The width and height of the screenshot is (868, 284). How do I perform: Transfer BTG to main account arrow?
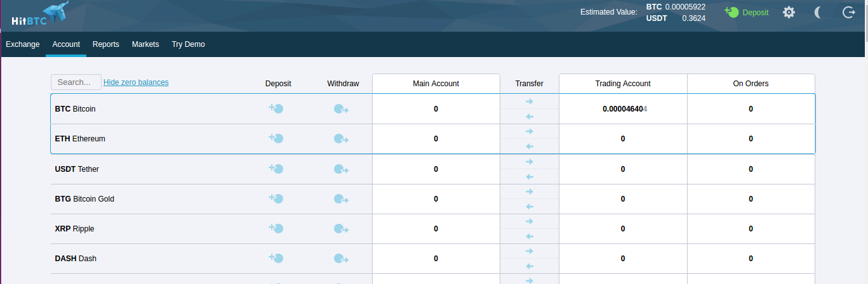(530, 207)
